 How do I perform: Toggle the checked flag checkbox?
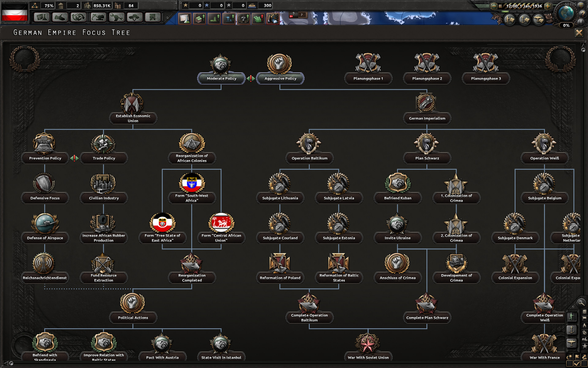(577, 364)
